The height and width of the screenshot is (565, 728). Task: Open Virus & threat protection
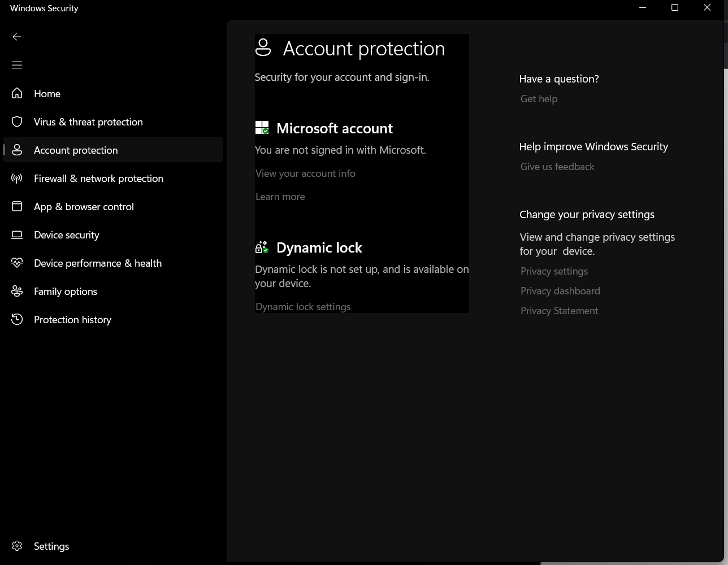coord(113,121)
